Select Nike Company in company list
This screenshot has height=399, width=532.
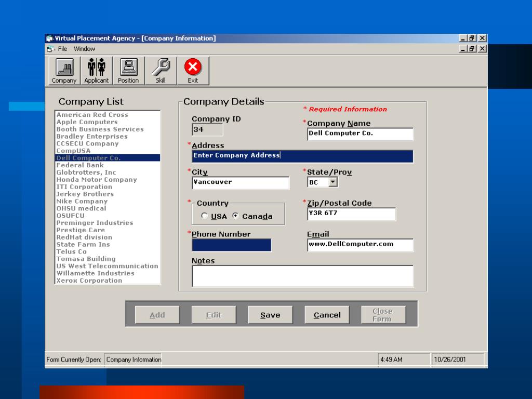[108, 201]
